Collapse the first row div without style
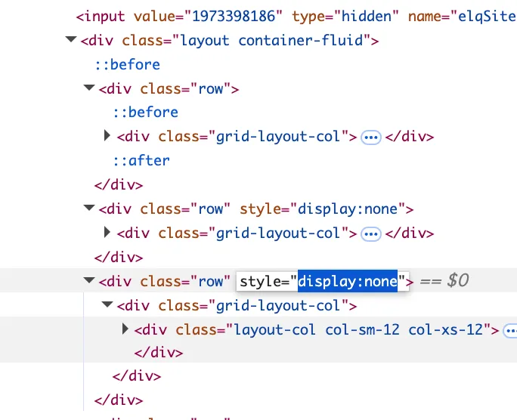Image resolution: width=517 pixels, height=420 pixels. click(89, 89)
